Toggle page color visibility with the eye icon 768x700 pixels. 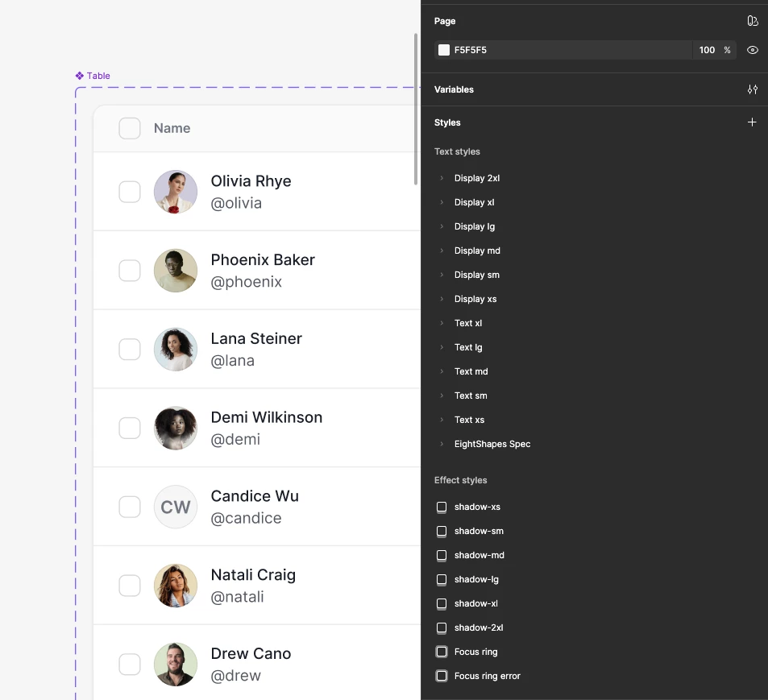tap(753, 50)
